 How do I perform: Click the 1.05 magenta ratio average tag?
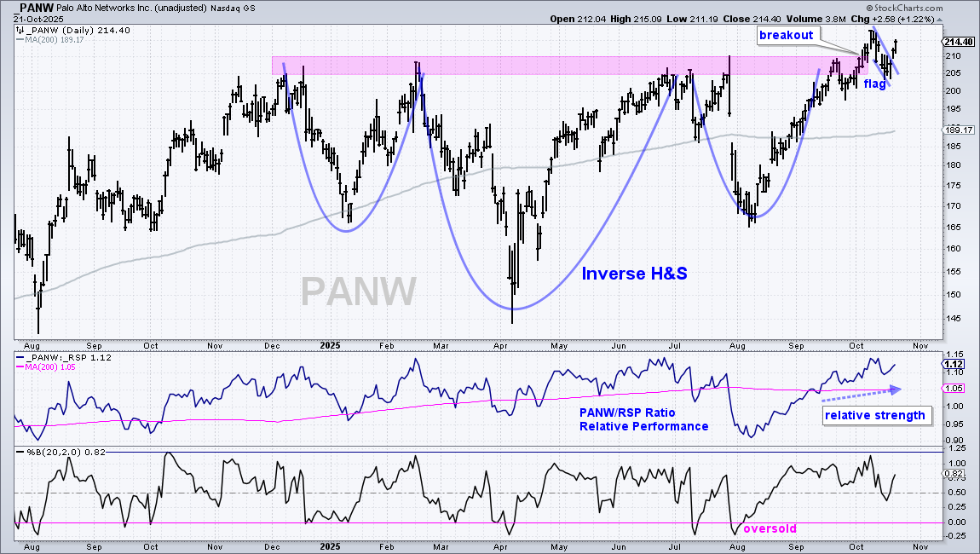[954, 389]
